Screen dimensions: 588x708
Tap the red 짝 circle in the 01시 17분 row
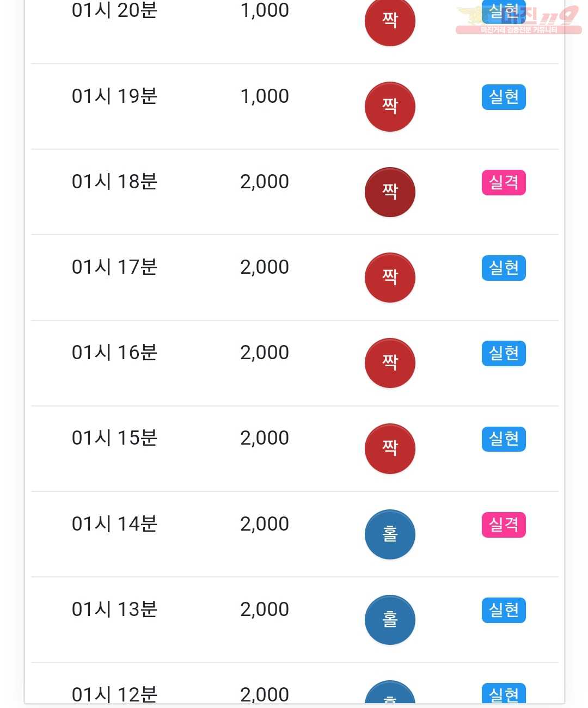390,278
